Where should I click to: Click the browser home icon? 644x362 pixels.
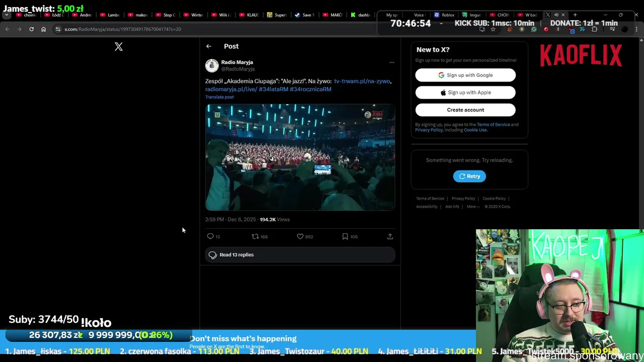pos(43,29)
